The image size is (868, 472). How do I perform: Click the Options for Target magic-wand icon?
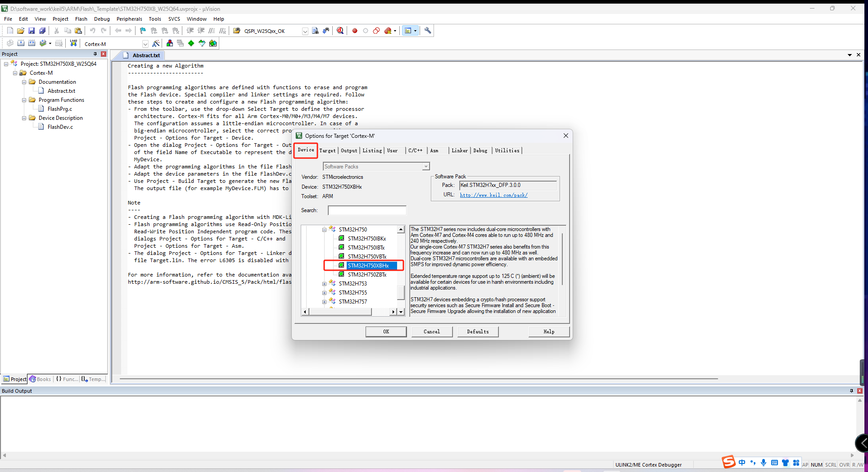[156, 43]
